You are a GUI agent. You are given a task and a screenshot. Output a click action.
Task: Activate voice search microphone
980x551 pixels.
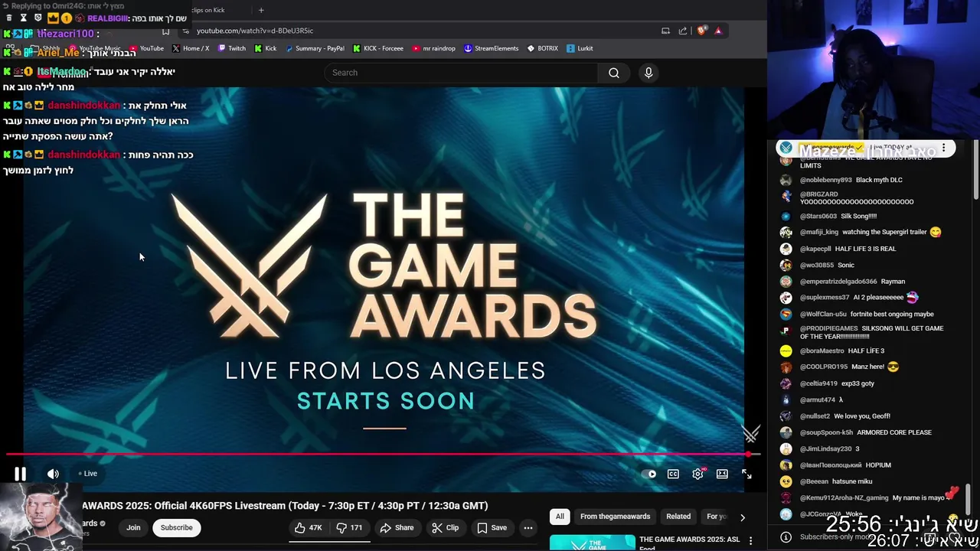tap(648, 73)
